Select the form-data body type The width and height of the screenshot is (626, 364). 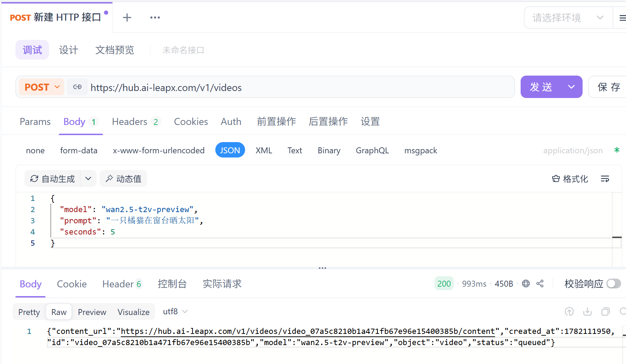coord(79,150)
